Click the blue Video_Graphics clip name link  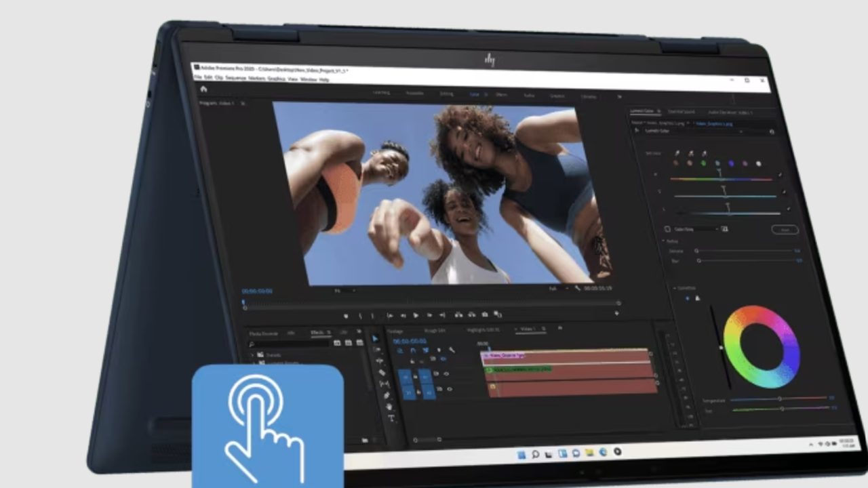[714, 124]
